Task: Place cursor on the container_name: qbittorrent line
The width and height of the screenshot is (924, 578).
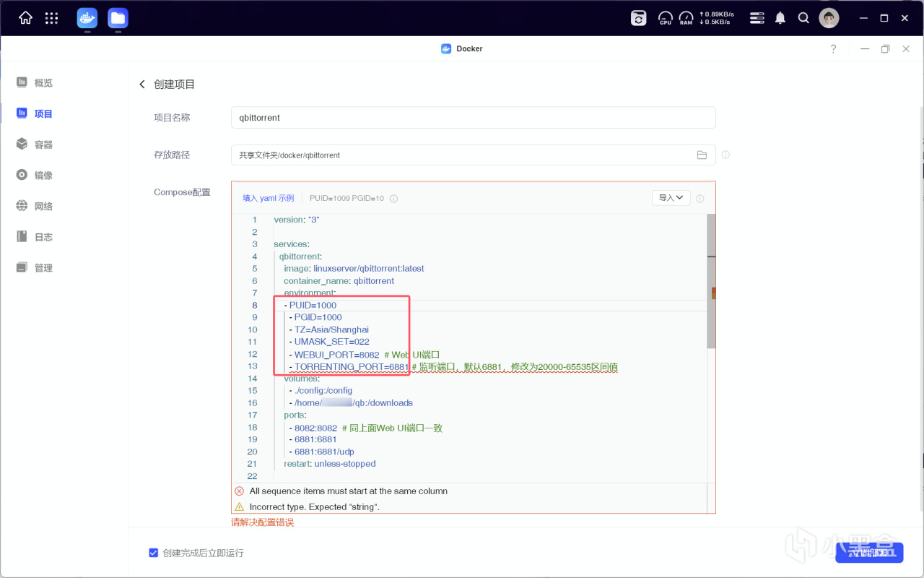Action: coord(339,281)
